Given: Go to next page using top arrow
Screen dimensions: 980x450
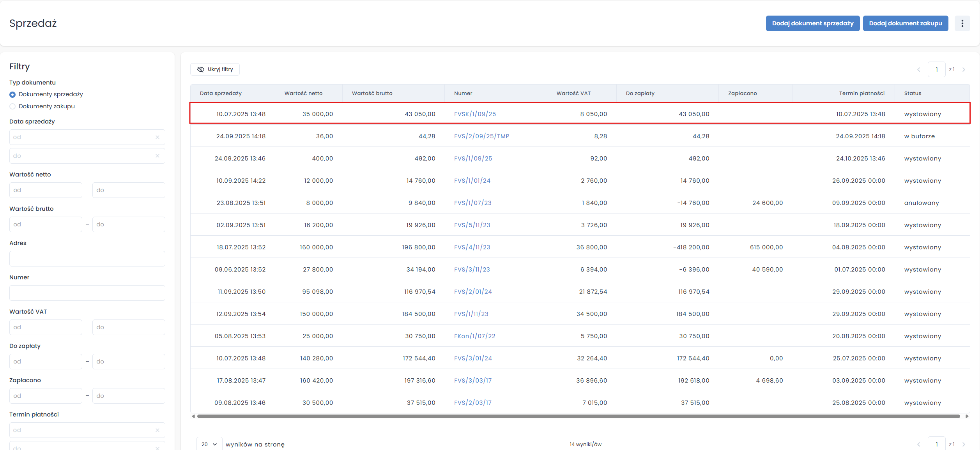Looking at the screenshot, I should tap(964, 70).
